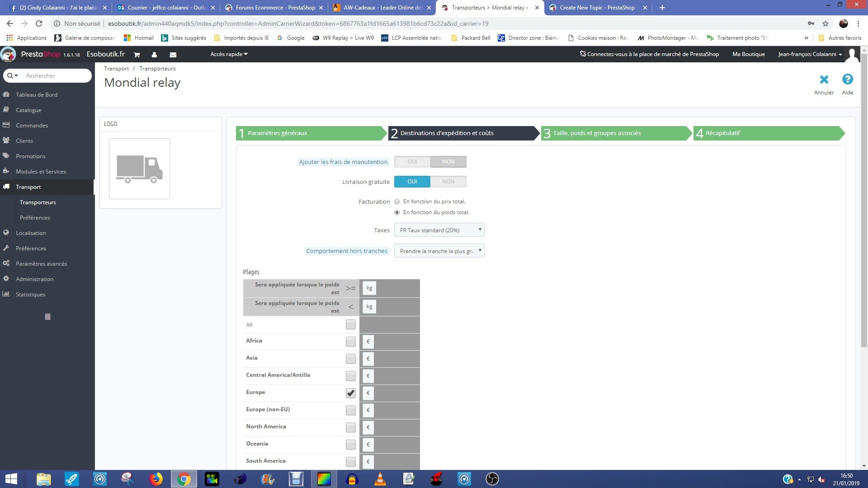Click the blue Annuler X icon
Viewport: 868px width, 488px height.
point(824,80)
